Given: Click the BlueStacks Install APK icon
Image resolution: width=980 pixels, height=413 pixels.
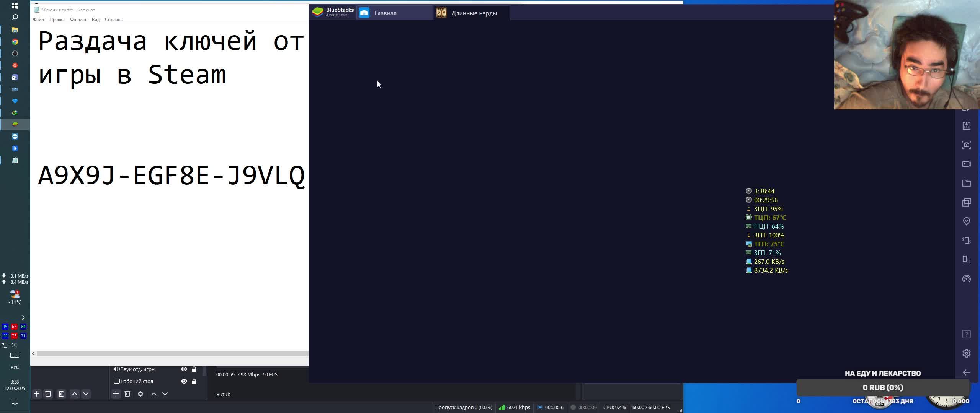Looking at the screenshot, I should [x=966, y=126].
